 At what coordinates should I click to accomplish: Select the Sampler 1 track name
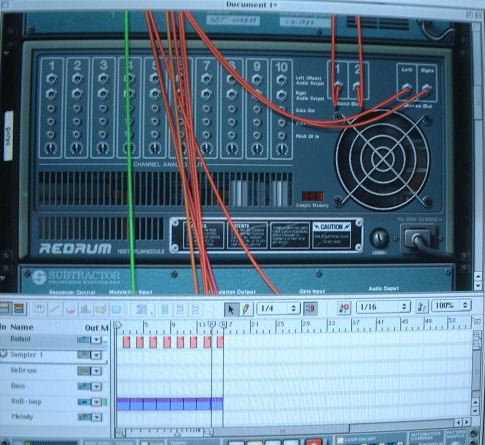tap(27, 355)
